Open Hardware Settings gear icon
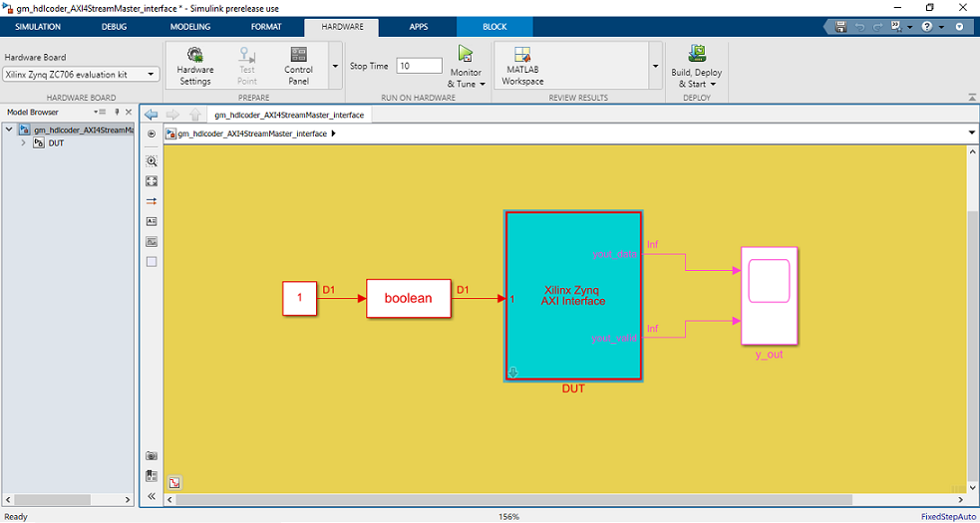The image size is (980, 523). [195, 55]
